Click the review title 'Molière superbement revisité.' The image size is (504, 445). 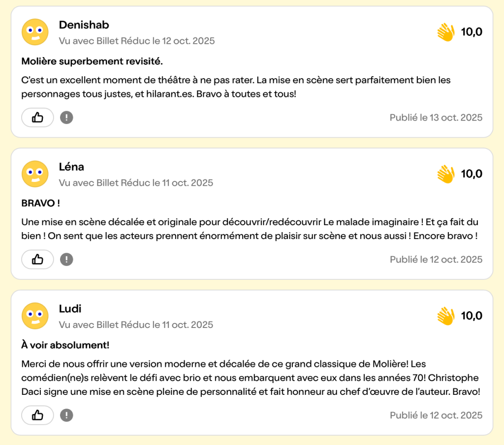(x=92, y=61)
